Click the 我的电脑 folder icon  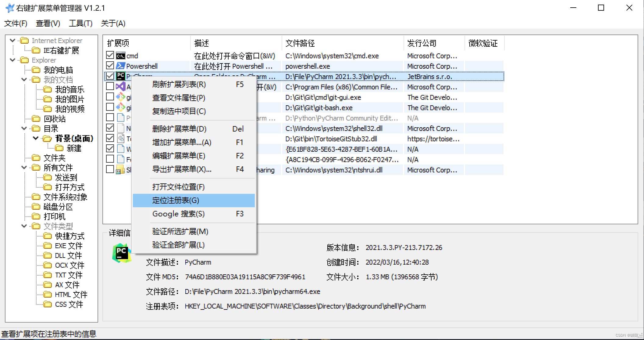pos(36,70)
